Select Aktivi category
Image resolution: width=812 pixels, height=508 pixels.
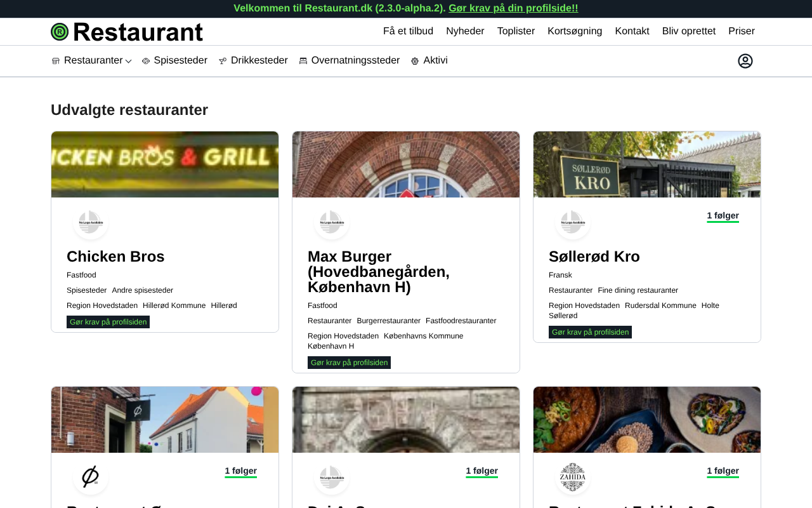[x=435, y=60]
